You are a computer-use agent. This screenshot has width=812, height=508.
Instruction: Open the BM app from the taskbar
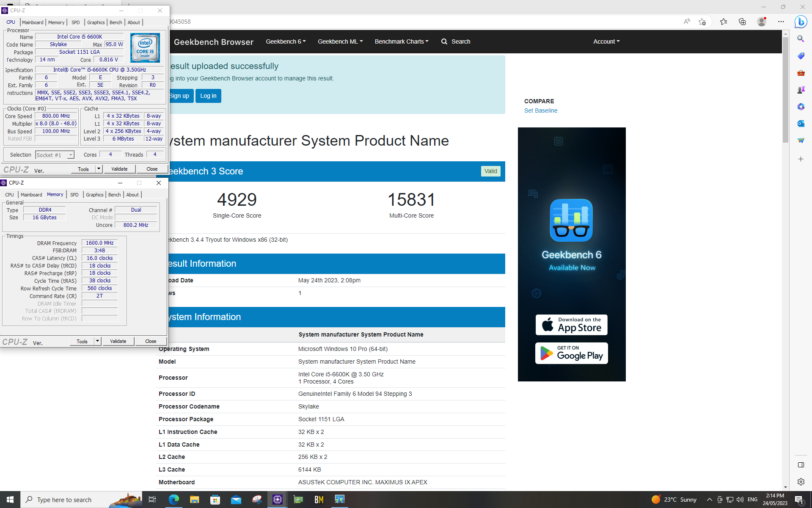click(319, 500)
